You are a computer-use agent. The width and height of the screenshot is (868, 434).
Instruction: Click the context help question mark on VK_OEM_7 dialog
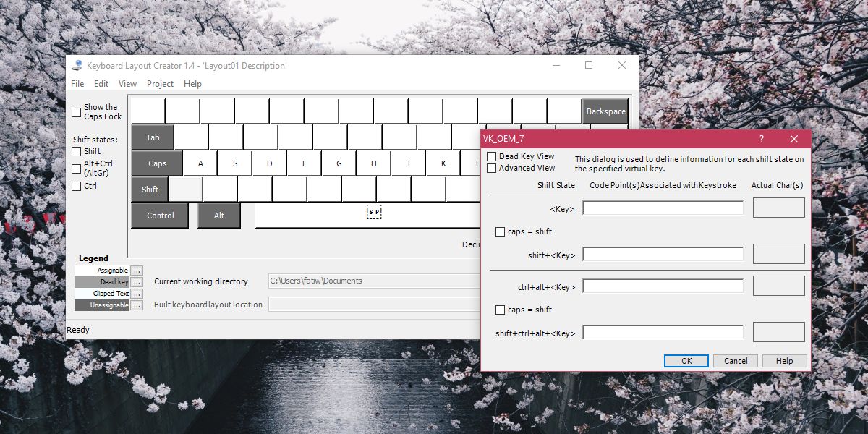tap(761, 138)
